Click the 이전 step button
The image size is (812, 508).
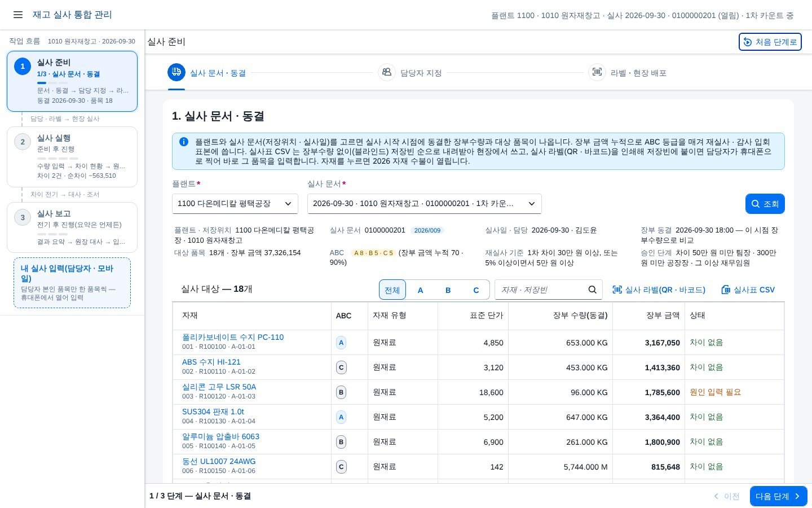tap(726, 496)
